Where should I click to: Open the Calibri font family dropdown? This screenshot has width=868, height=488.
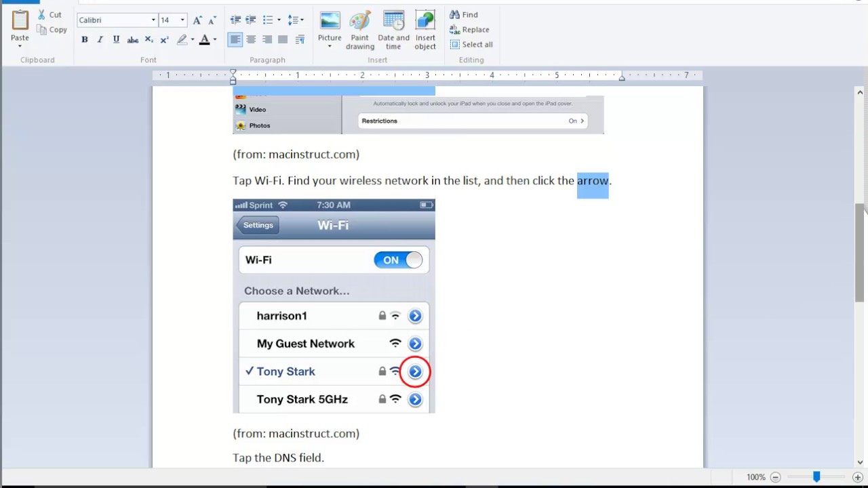pyautogui.click(x=153, y=20)
